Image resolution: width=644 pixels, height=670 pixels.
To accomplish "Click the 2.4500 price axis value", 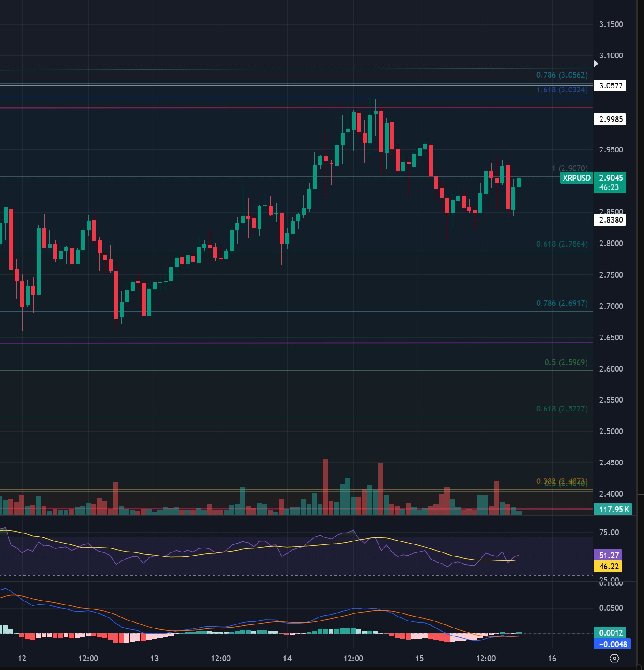I will pos(611,463).
